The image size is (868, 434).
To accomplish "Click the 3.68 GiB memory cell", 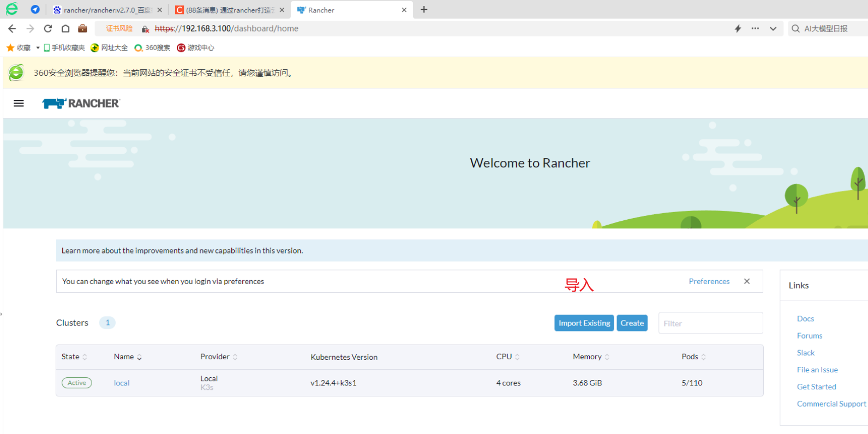I will (x=587, y=383).
